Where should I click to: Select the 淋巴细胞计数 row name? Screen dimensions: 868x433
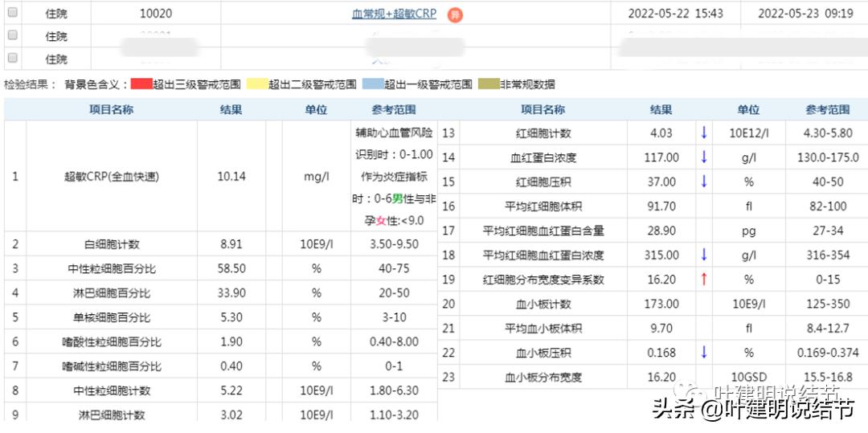point(111,415)
